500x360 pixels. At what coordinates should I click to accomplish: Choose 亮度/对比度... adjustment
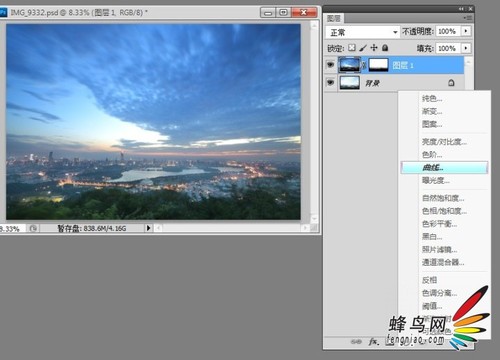pyautogui.click(x=444, y=142)
